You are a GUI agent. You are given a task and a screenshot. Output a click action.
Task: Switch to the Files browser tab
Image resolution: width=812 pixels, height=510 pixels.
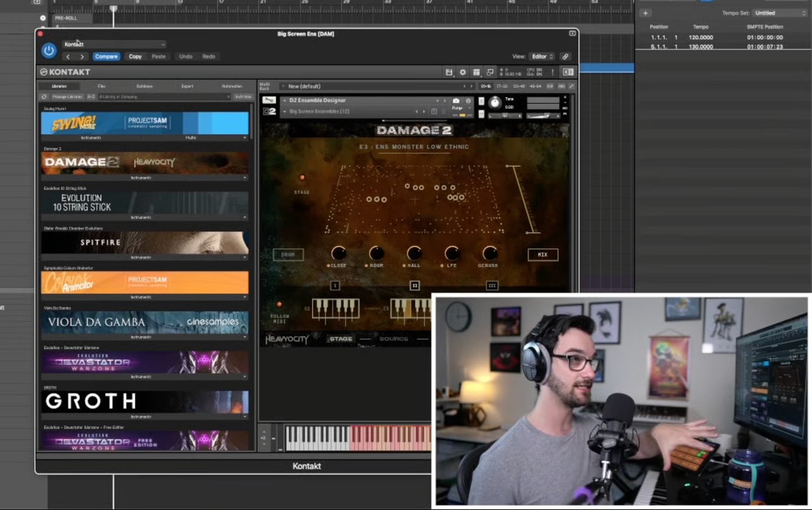pyautogui.click(x=101, y=86)
